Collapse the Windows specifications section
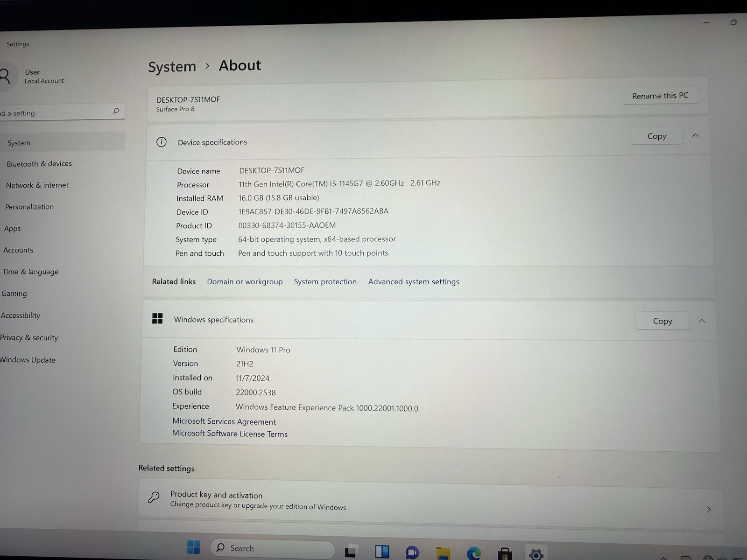The image size is (747, 560). [x=702, y=321]
